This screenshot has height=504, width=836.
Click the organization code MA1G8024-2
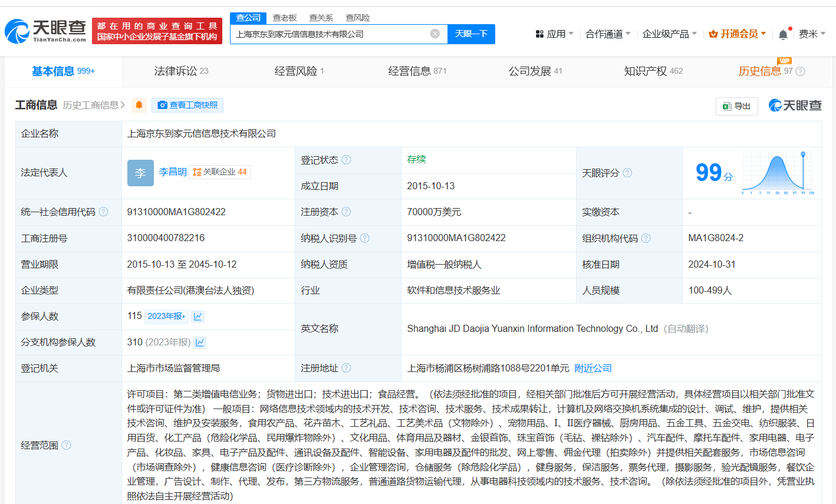[716, 238]
